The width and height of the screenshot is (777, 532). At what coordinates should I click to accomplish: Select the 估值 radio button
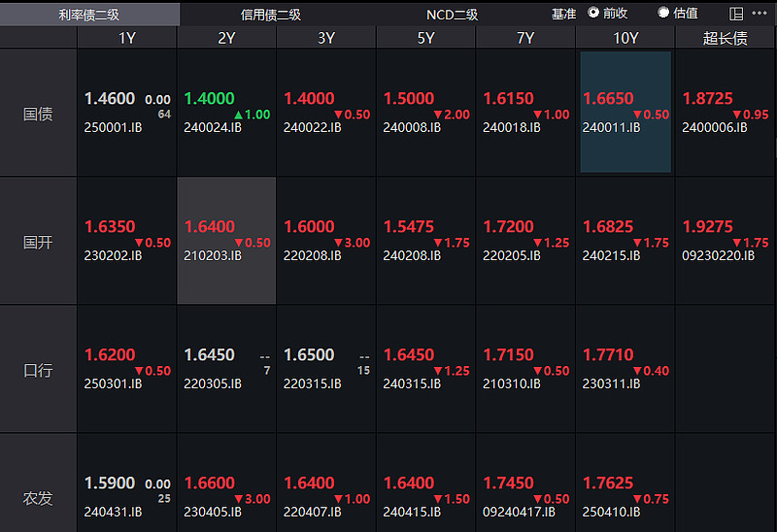(663, 14)
